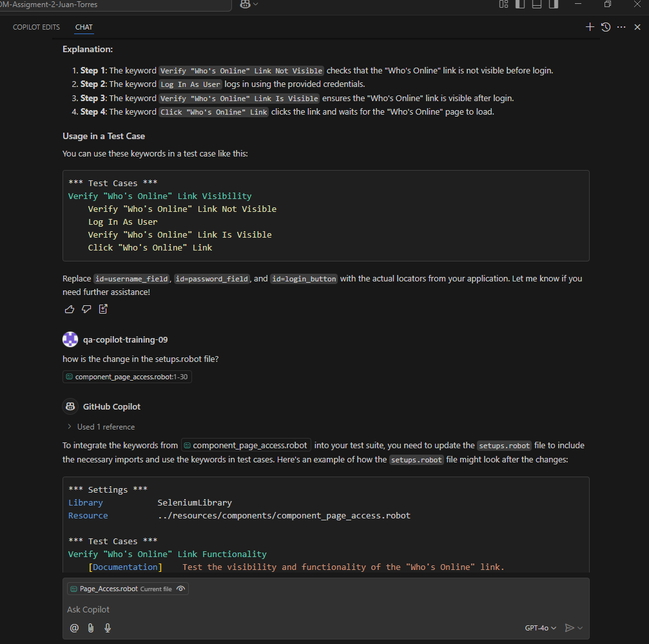Screen dimensions: 649x644
Task: Start a new chat with plus icon
Action: click(x=590, y=27)
